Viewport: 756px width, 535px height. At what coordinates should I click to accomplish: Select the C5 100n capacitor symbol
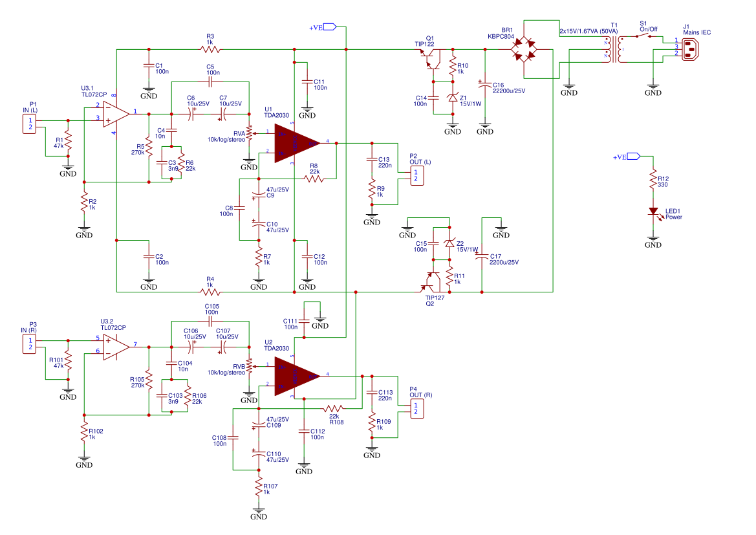click(210, 82)
